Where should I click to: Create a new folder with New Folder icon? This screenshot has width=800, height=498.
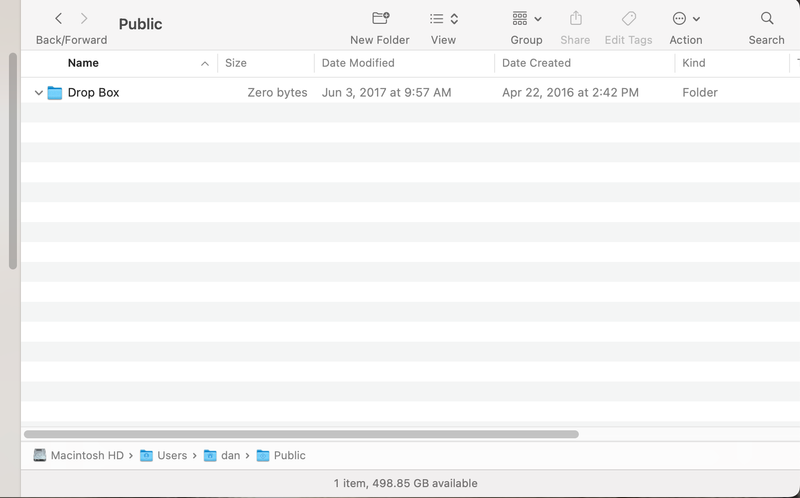380,19
